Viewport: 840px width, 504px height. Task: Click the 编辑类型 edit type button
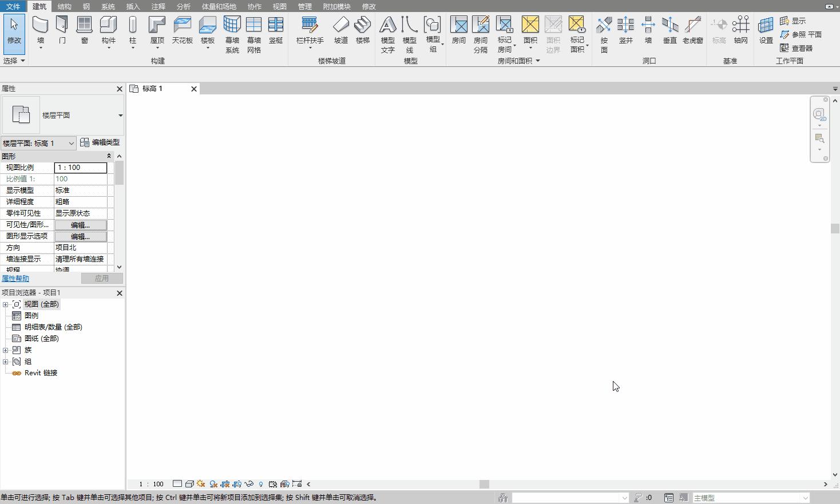click(x=100, y=142)
